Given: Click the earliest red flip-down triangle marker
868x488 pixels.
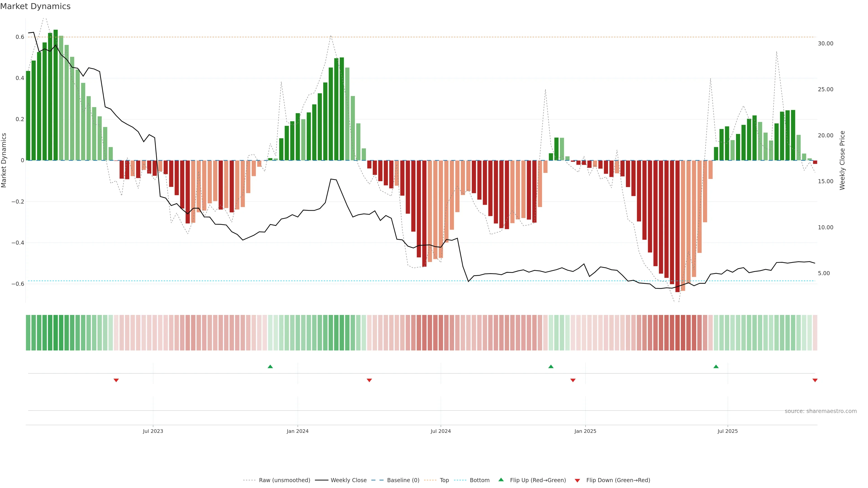Looking at the screenshot, I should click(x=116, y=380).
